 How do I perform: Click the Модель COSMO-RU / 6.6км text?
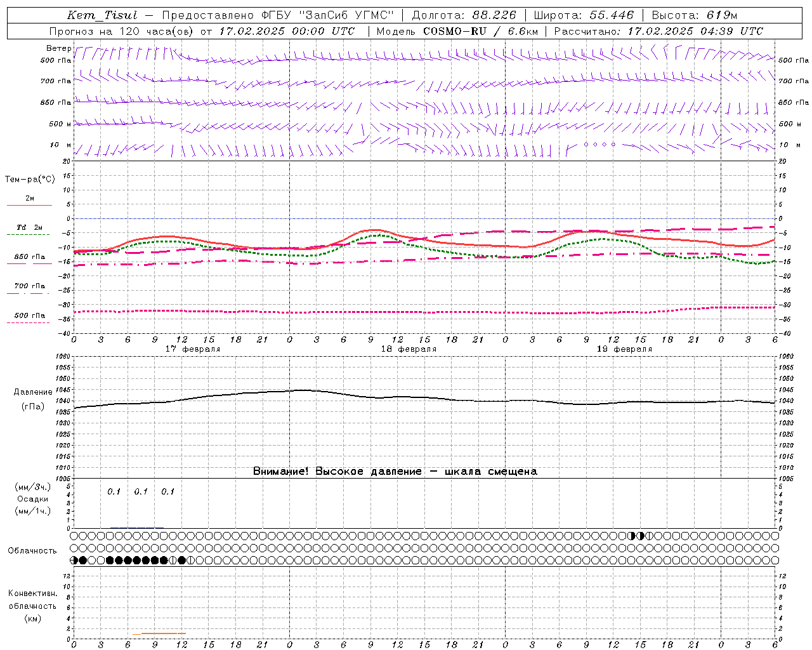457,31
